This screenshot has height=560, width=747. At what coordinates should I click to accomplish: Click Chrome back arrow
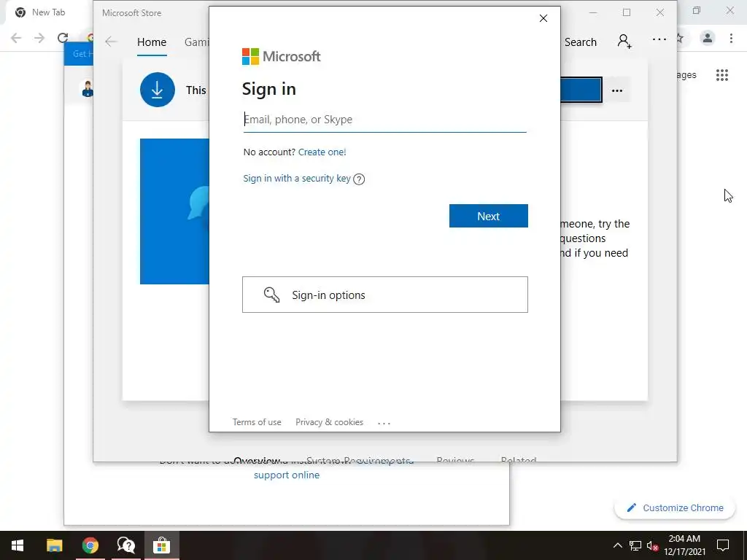pos(16,38)
